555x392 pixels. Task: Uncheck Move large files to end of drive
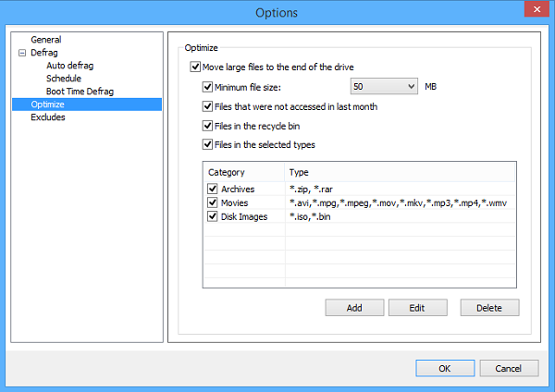[x=195, y=67]
